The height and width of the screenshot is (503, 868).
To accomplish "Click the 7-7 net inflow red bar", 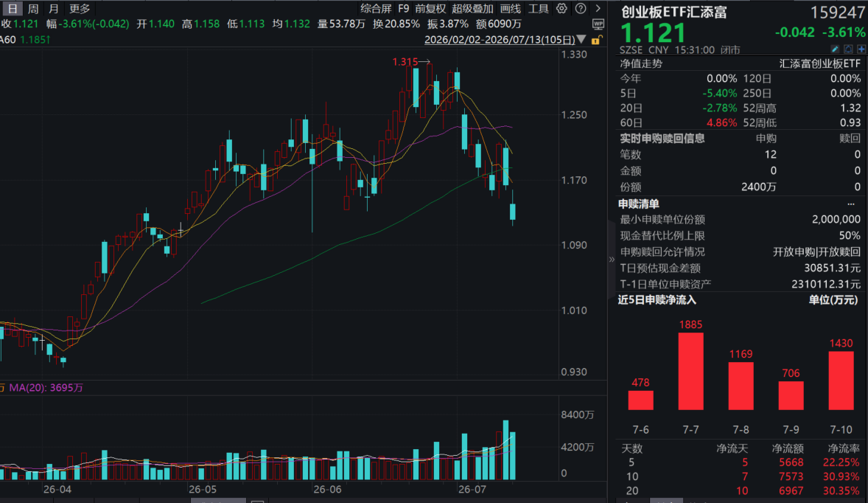I will point(691,371).
